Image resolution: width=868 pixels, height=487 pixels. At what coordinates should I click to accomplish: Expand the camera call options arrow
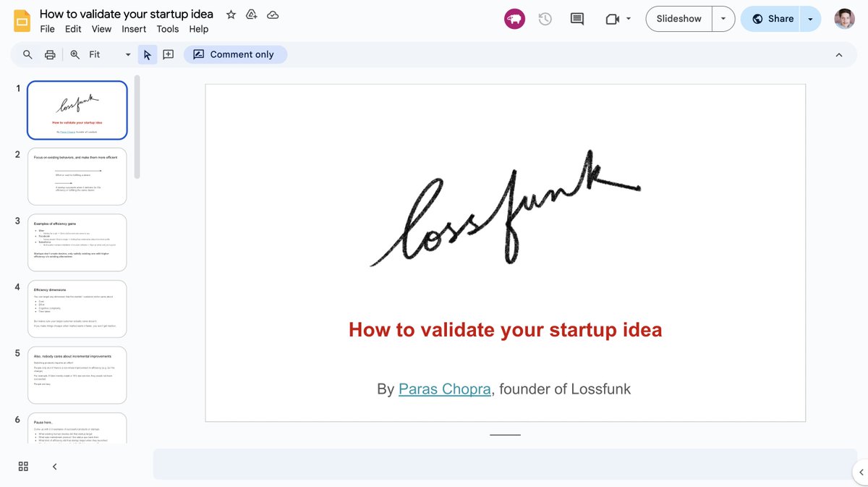(x=629, y=19)
